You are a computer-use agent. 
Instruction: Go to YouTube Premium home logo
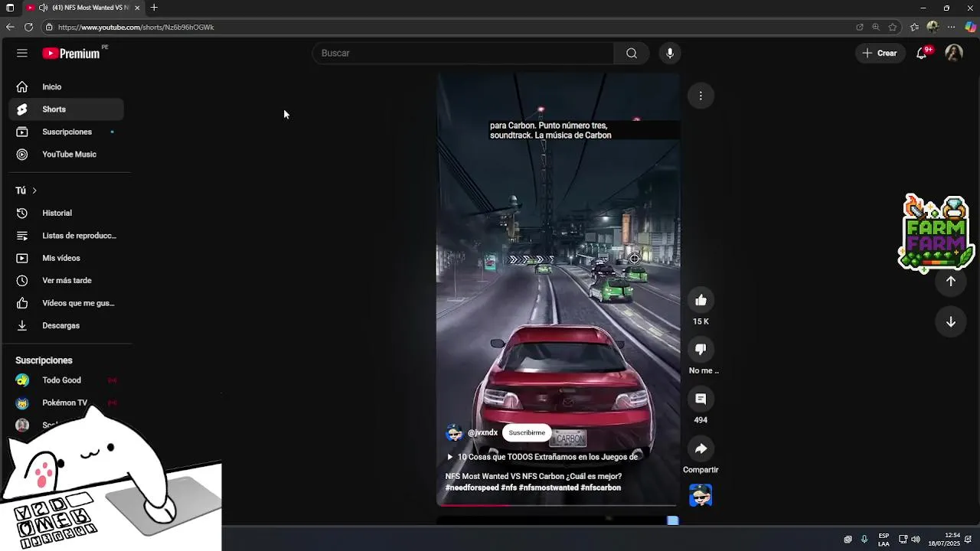[71, 54]
